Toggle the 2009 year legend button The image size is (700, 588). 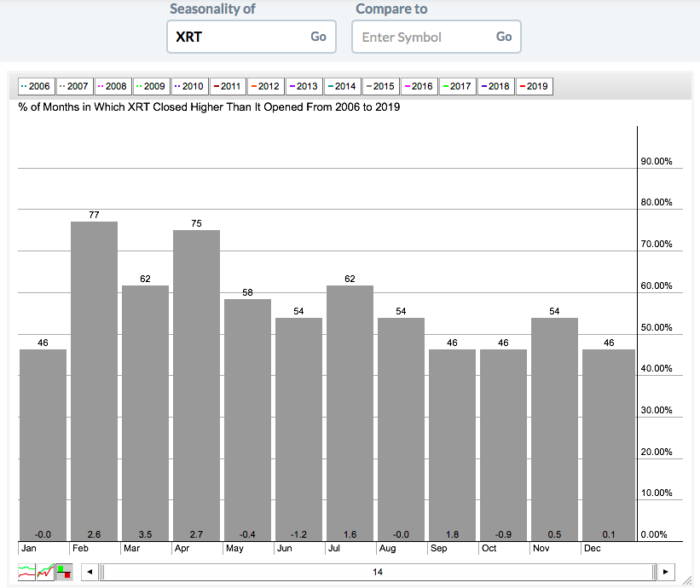[x=152, y=86]
